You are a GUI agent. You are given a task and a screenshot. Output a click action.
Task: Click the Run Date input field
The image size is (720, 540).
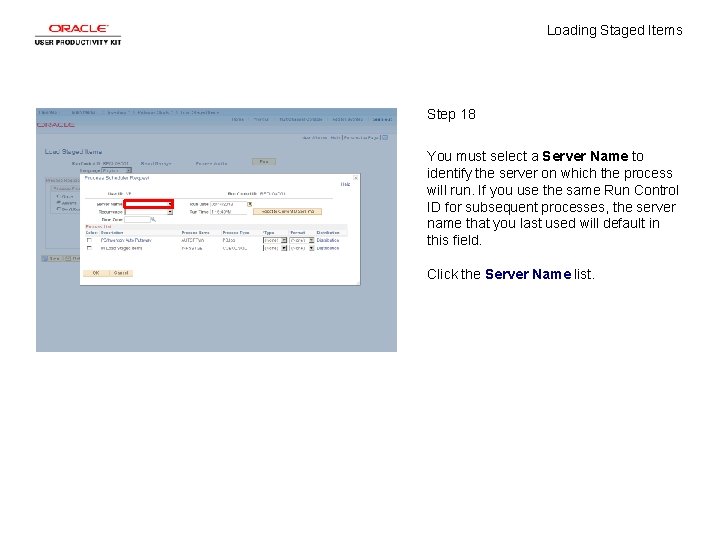tap(228, 204)
